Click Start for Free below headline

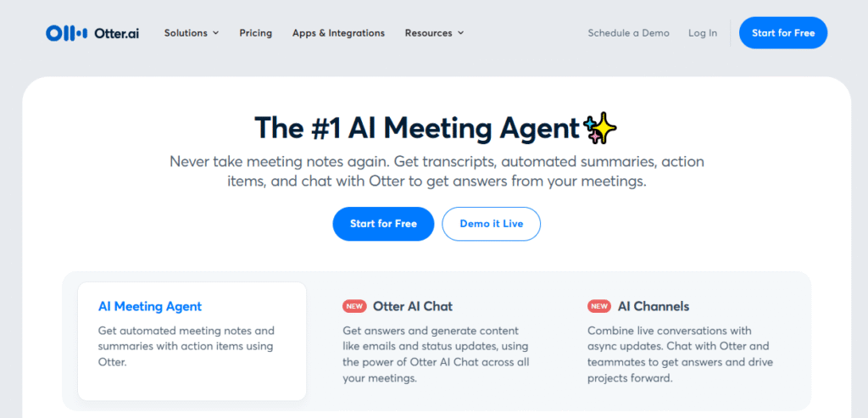pyautogui.click(x=384, y=224)
